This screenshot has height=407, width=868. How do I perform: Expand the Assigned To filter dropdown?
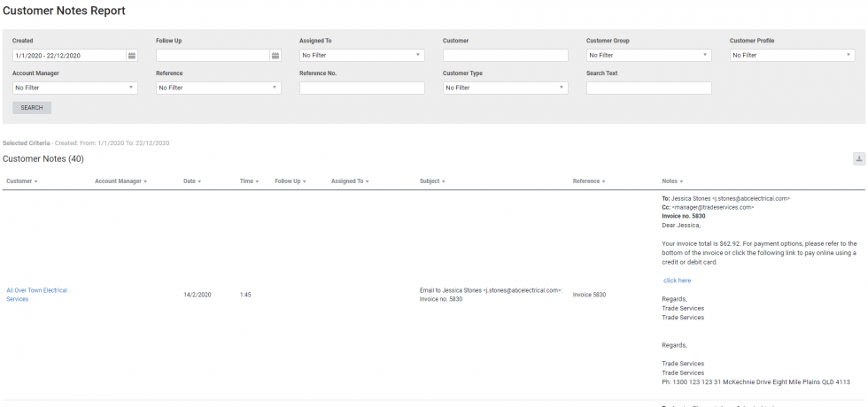pos(361,55)
